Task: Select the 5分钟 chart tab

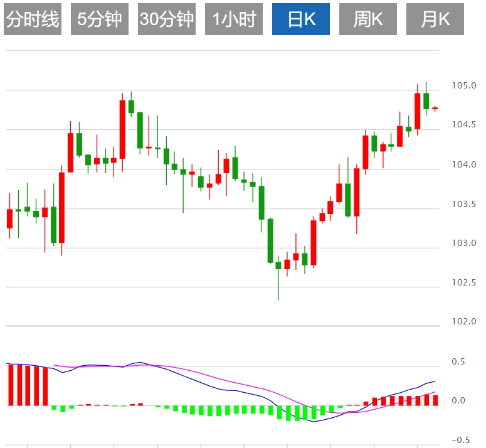Action: point(99,20)
